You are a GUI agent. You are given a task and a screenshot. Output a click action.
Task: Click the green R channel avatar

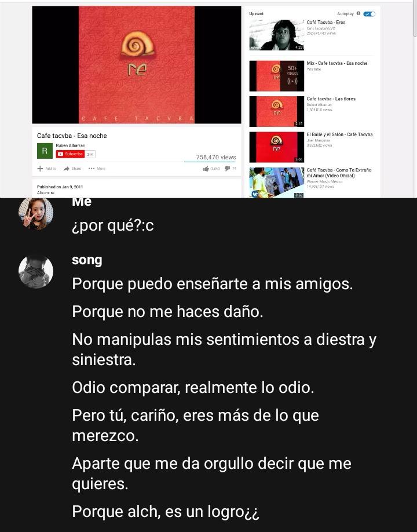pos(45,151)
